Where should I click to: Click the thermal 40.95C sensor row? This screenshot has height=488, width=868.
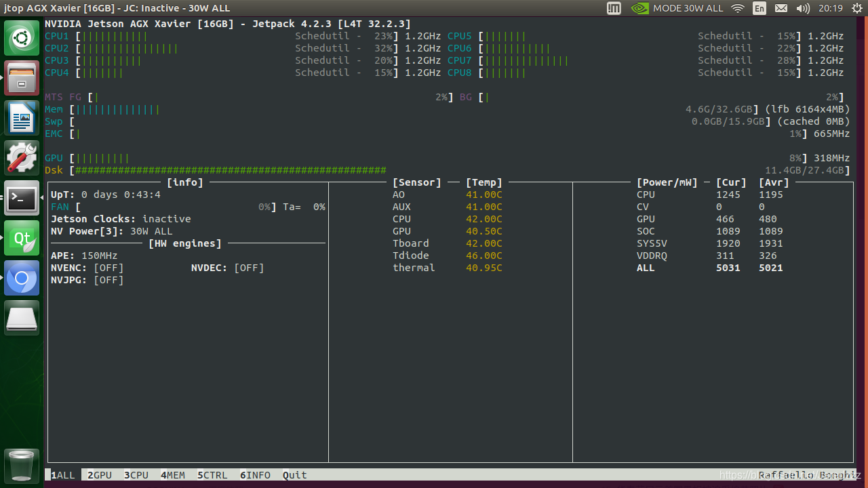[x=448, y=268]
